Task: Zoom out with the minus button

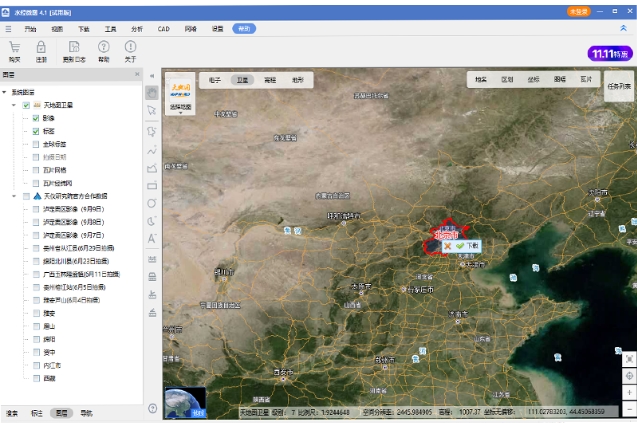Action: [629, 408]
